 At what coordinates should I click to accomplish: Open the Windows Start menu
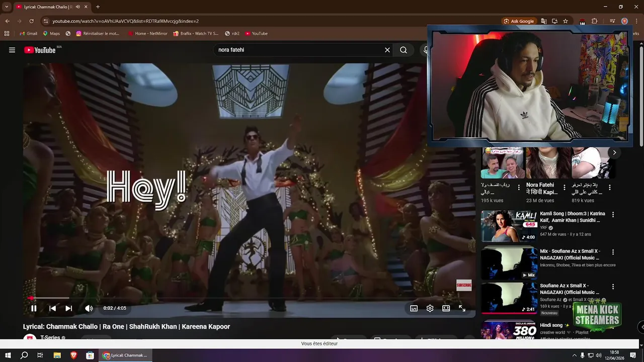point(7,355)
